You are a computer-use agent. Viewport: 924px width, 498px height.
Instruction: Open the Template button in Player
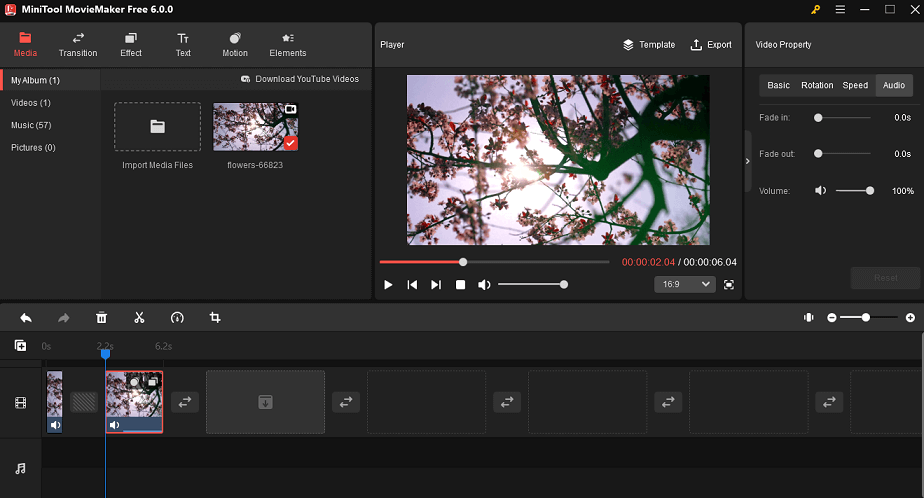(649, 45)
